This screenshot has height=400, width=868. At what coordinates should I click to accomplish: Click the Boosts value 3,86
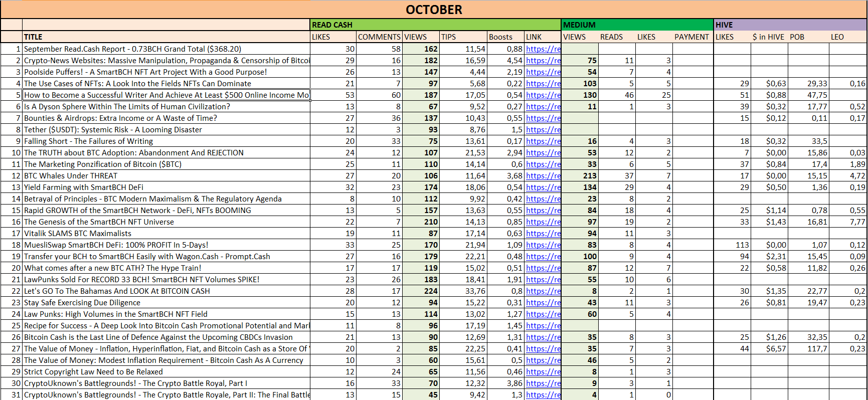tap(506, 383)
